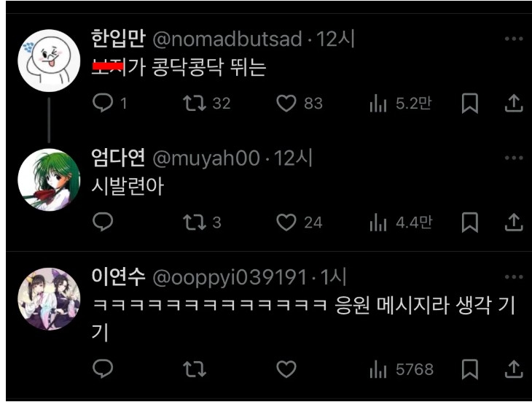Screen dimensions: 532x402
Task: Open more options for @nomadbutsad tweet
Action: tap(514, 39)
